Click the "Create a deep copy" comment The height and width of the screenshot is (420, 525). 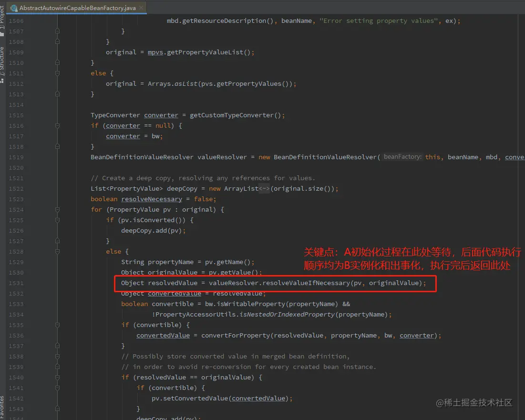click(x=203, y=178)
